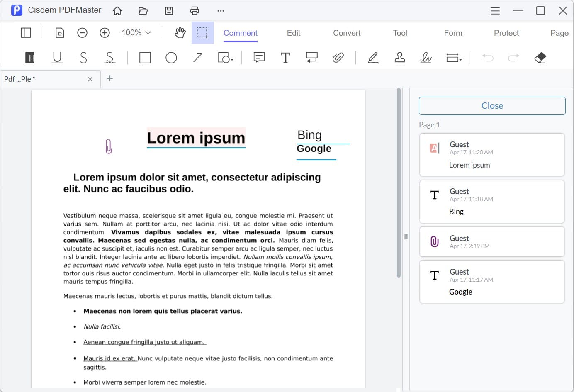
Task: Attach a file with the paperclip tool
Action: [x=338, y=58]
